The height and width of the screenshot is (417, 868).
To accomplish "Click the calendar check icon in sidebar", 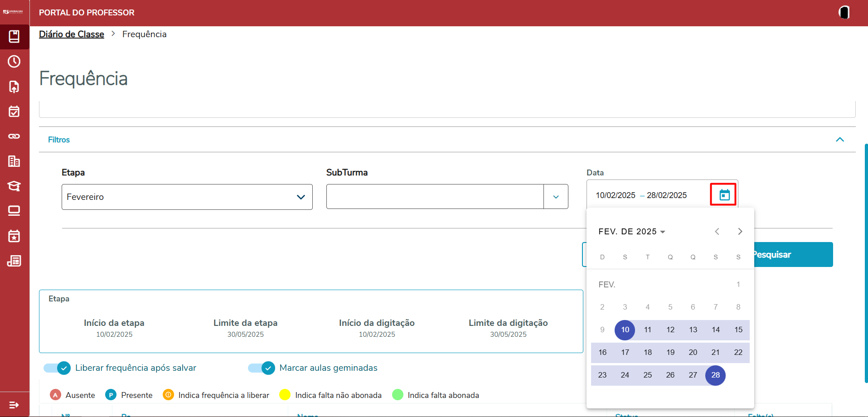I will [x=14, y=112].
